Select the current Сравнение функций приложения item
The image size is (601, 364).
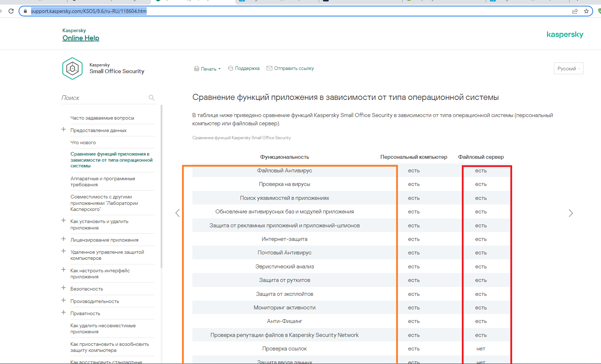[x=111, y=160]
